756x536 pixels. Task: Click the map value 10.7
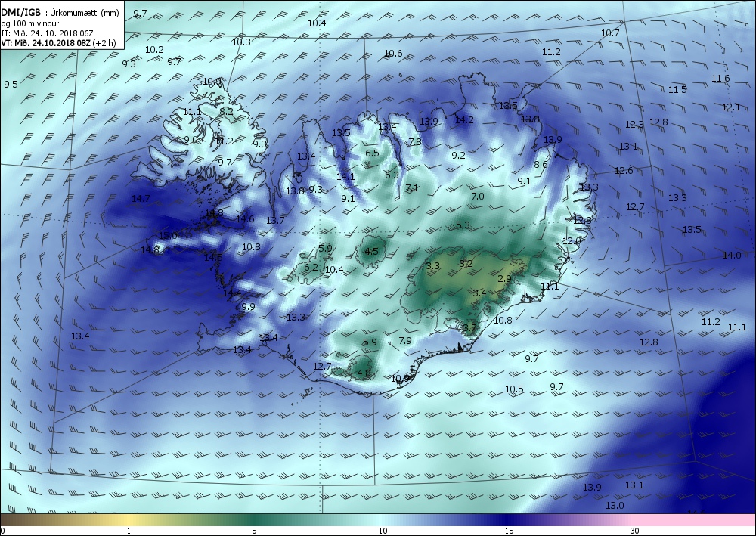pos(610,33)
